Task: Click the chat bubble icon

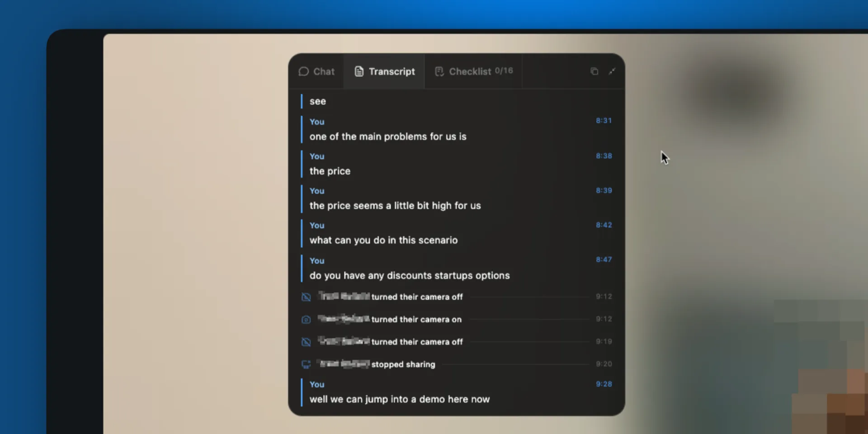Action: (x=304, y=71)
